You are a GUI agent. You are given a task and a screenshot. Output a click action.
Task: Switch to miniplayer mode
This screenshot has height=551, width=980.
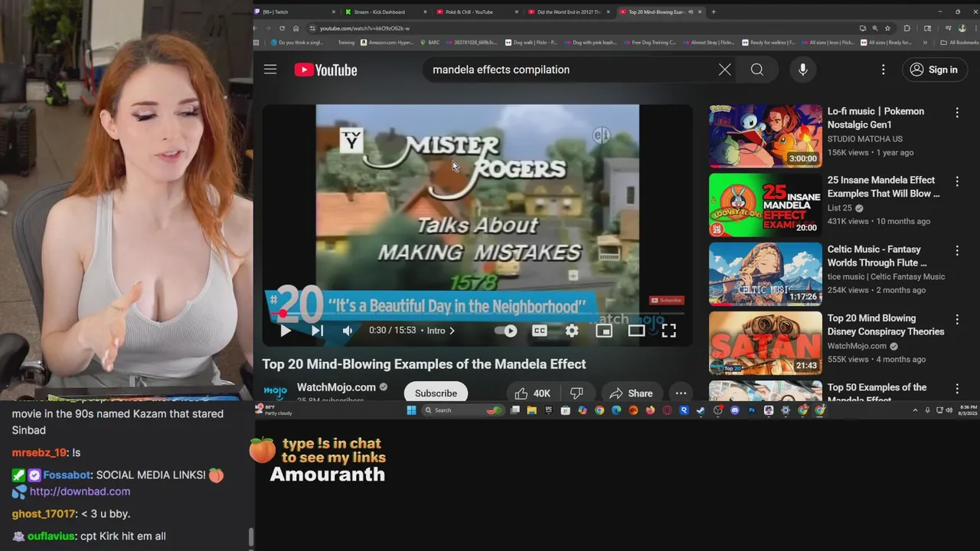point(604,331)
